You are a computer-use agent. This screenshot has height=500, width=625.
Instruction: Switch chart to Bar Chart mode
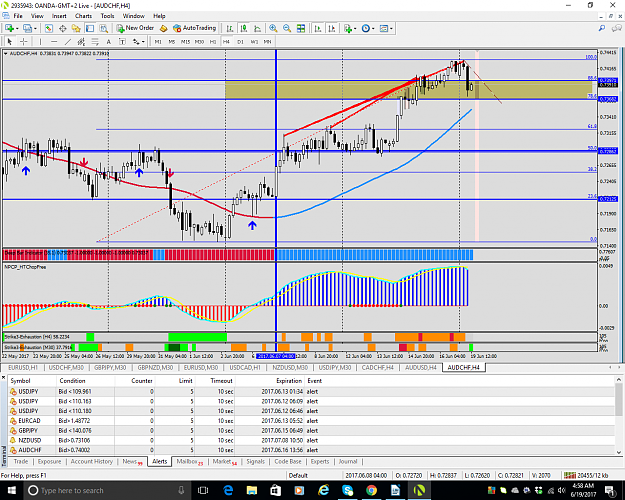pyautogui.click(x=230, y=28)
